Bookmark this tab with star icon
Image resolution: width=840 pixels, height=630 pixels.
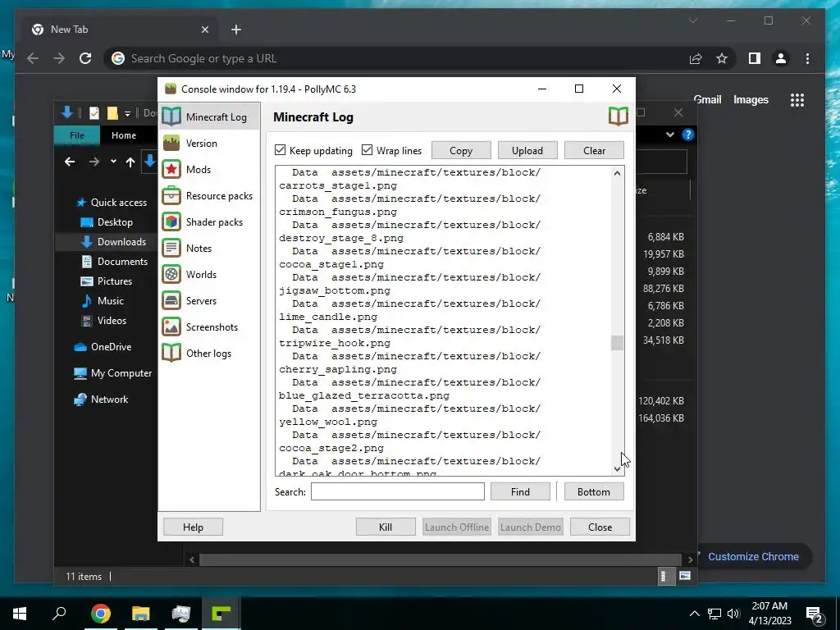click(722, 58)
